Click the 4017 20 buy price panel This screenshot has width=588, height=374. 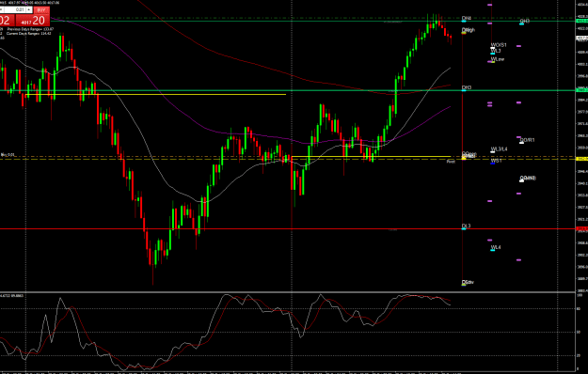[33, 21]
